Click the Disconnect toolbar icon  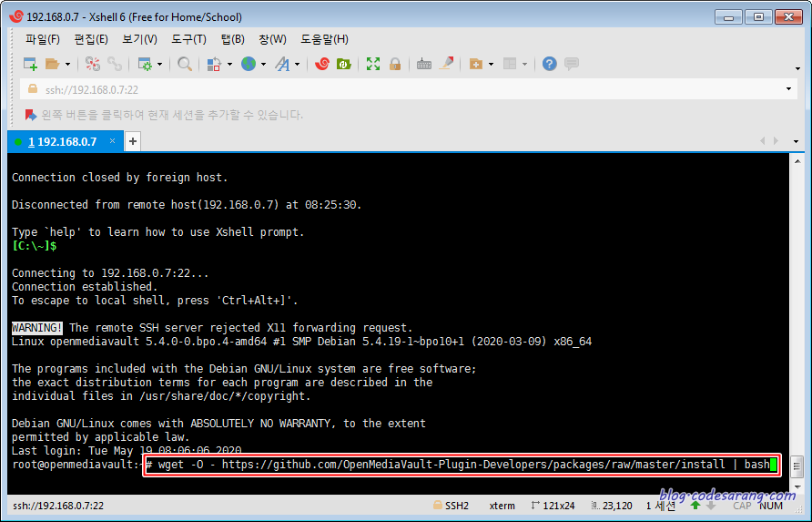coord(93,64)
